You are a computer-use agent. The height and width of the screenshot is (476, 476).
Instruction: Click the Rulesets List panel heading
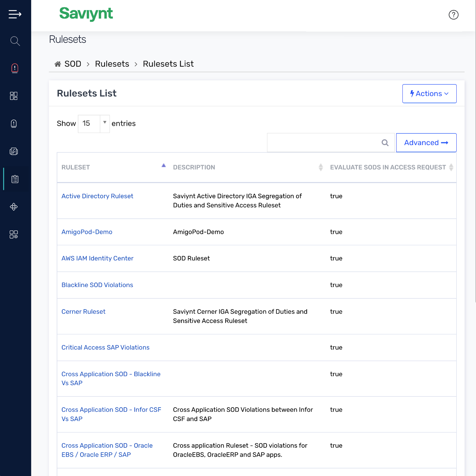[87, 93]
